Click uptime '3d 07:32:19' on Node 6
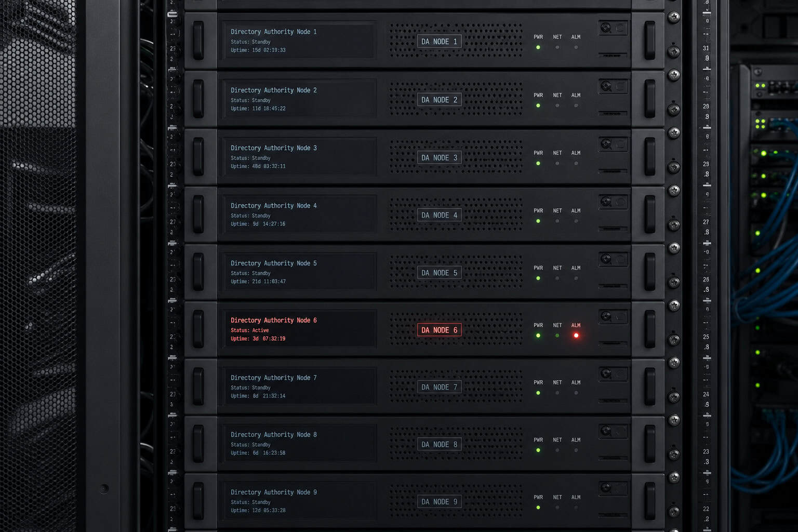 click(269, 339)
